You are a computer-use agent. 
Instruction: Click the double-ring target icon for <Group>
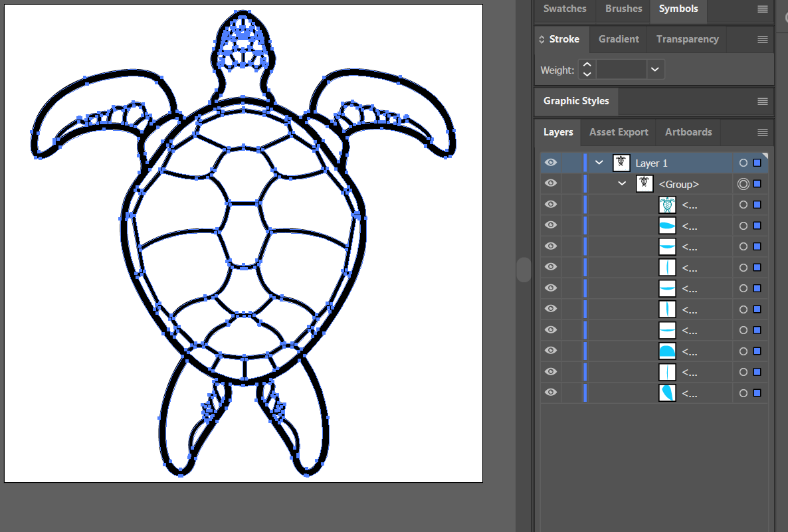743,184
